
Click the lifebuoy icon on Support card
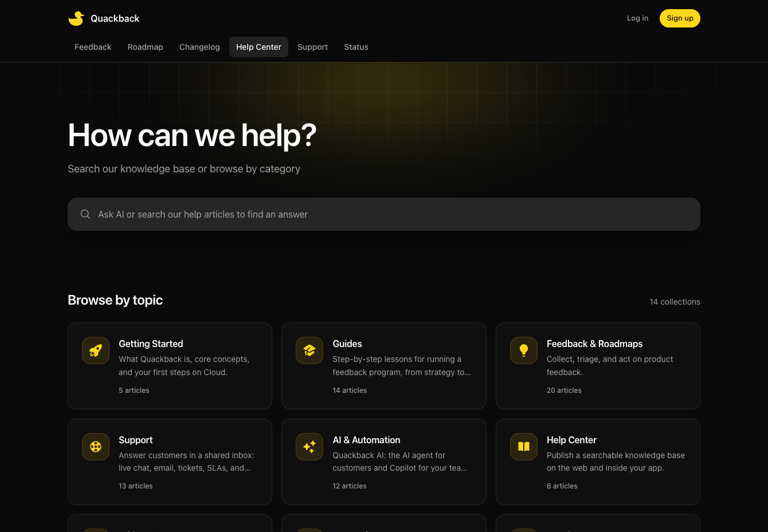[96, 447]
